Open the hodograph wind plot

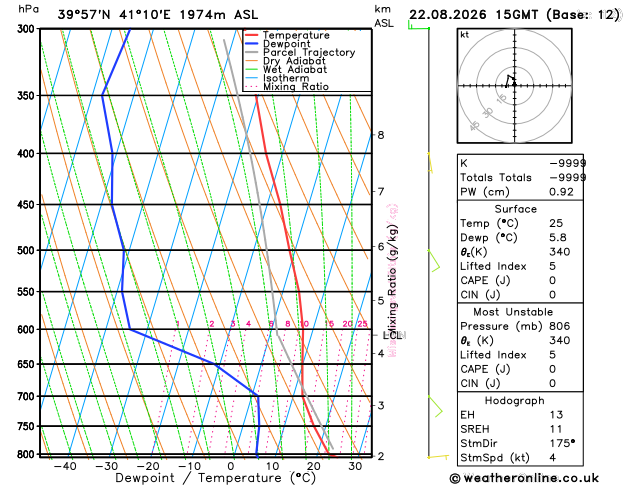pyautogui.click(x=515, y=85)
